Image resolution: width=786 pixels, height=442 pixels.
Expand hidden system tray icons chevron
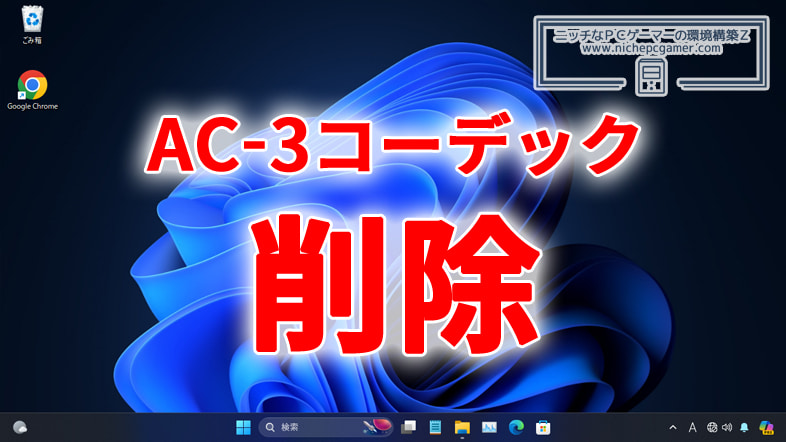pos(673,427)
